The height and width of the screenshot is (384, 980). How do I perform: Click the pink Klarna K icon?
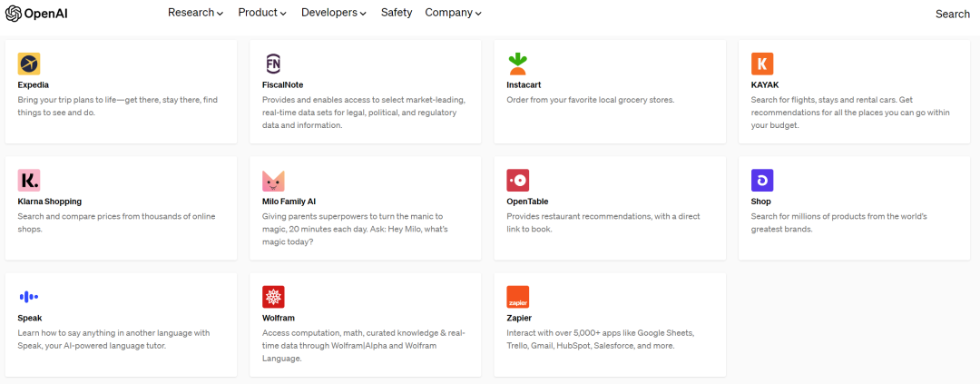click(29, 180)
